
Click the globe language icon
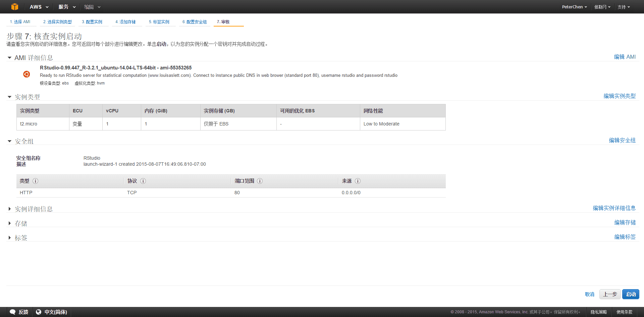(x=39, y=312)
